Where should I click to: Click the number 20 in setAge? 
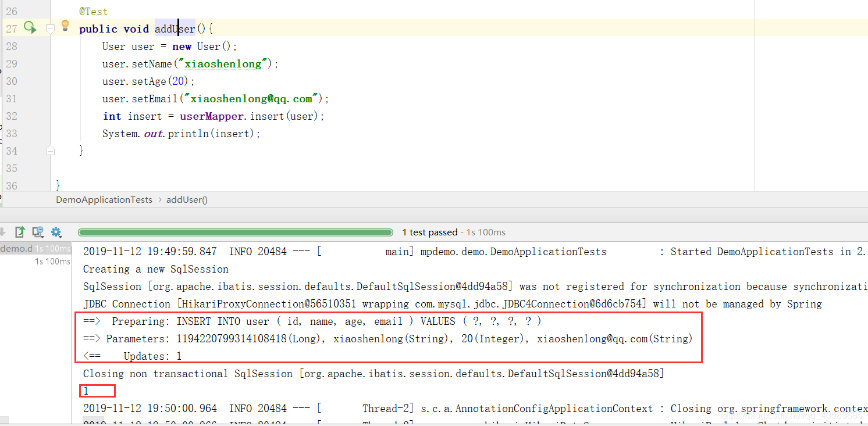[x=177, y=81]
